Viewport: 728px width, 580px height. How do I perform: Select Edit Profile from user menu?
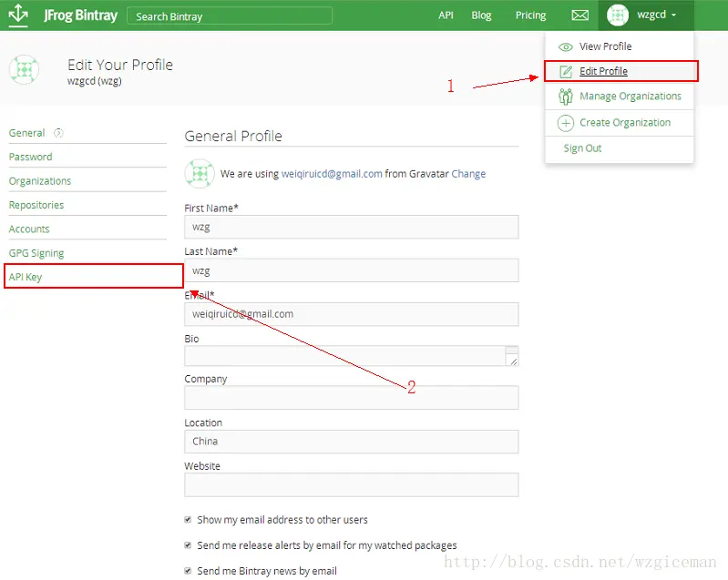pos(603,71)
